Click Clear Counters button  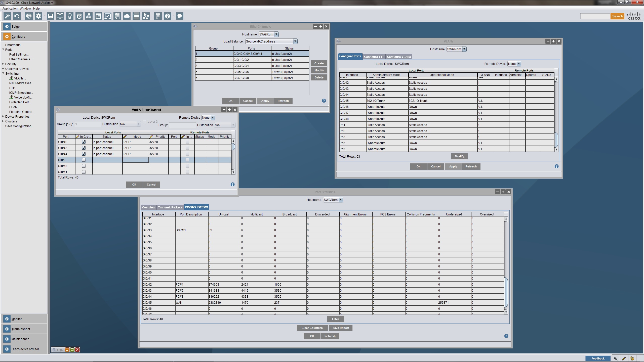coord(312,328)
